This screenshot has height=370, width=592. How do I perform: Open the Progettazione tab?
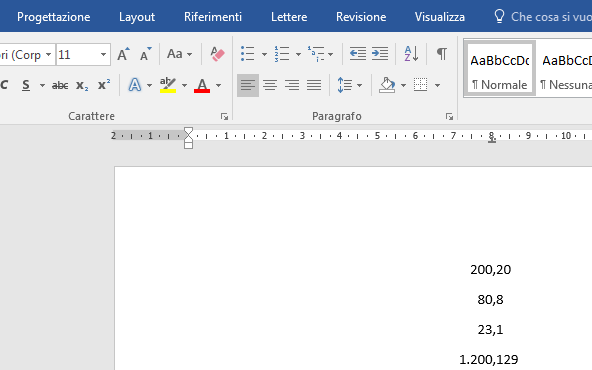pos(54,17)
